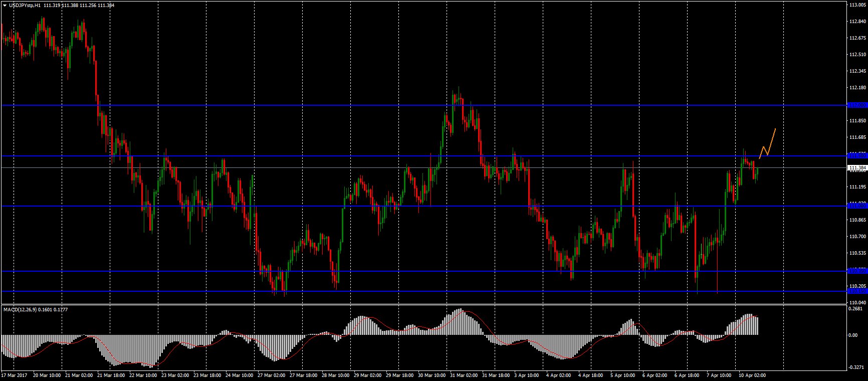The height and width of the screenshot is (381, 868).
Task: Click the blue 110.350 price label
Action: pyautogui.click(x=857, y=271)
